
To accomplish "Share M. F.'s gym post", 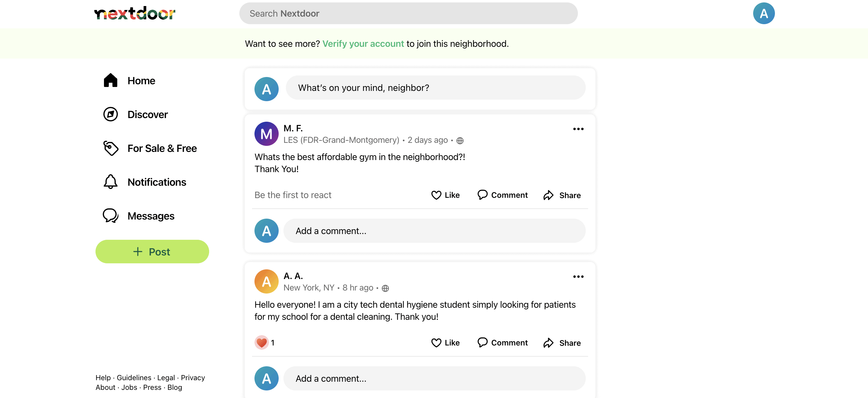I will (562, 195).
